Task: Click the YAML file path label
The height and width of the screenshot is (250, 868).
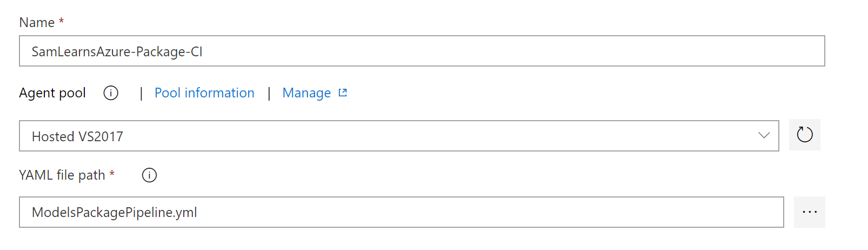Action: point(62,175)
